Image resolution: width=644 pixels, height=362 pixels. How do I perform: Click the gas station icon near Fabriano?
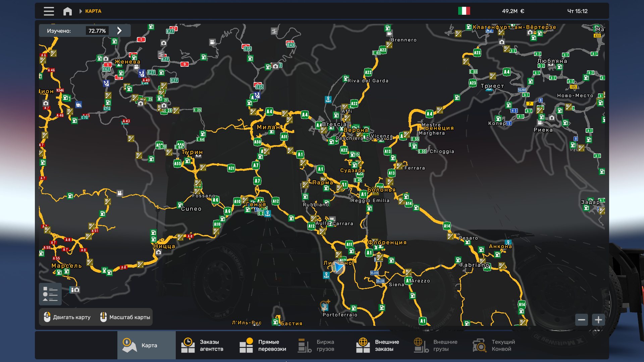click(x=458, y=260)
